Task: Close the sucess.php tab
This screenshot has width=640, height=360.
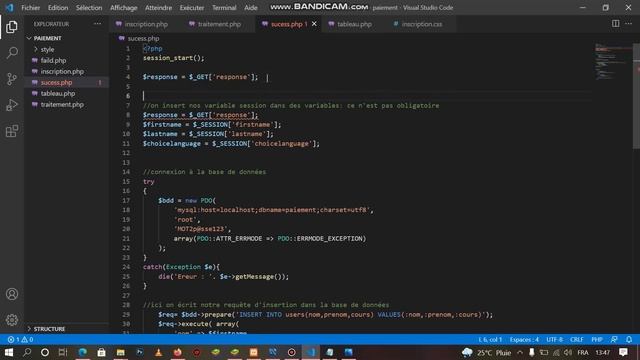Action: [x=314, y=24]
